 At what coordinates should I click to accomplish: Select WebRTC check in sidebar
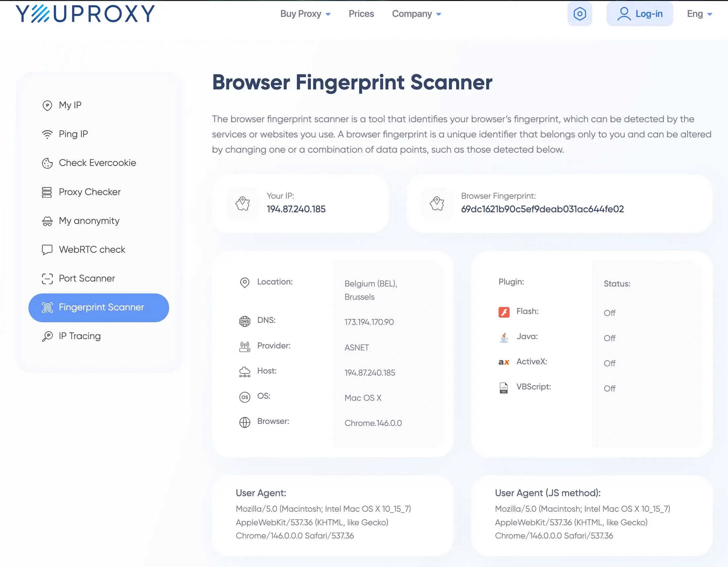point(92,249)
